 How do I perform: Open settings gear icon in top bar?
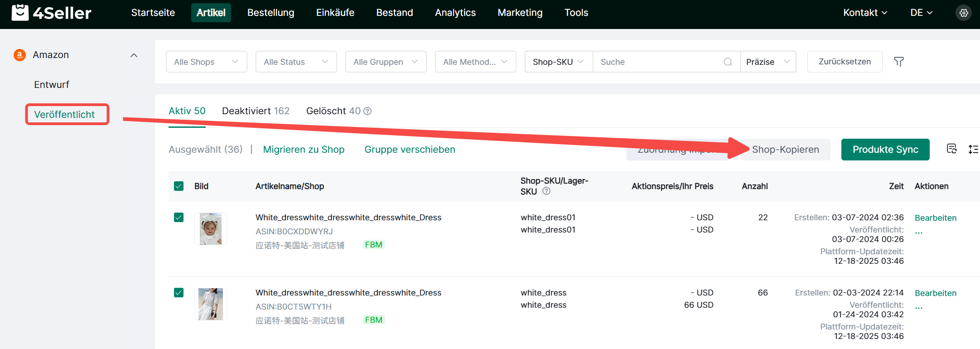(x=964, y=13)
